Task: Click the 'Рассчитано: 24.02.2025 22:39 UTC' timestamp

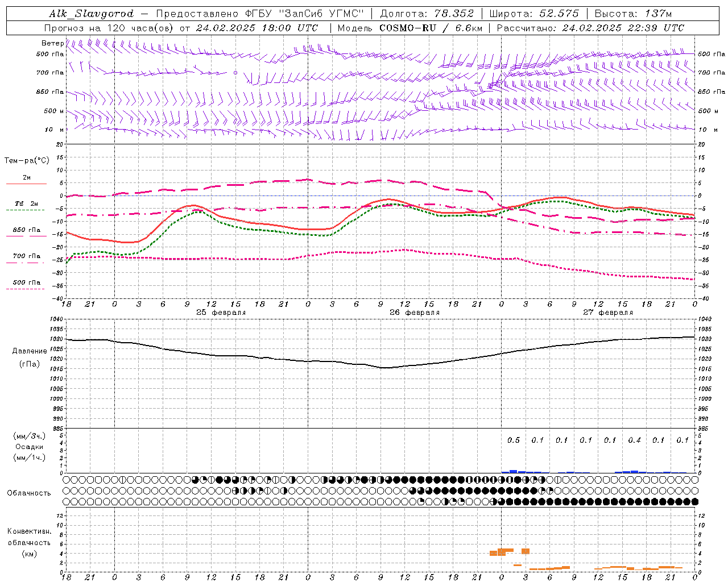Action: tap(590, 28)
